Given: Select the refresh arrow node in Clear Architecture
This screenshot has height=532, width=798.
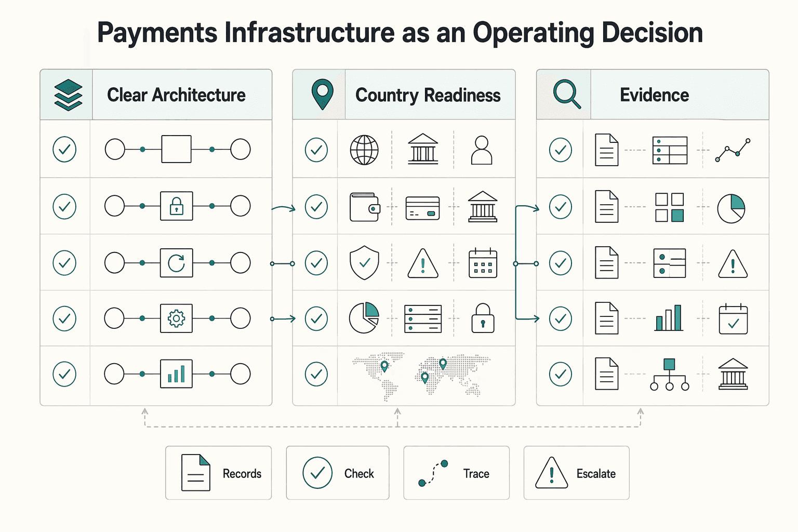Looking at the screenshot, I should pyautogui.click(x=176, y=262).
